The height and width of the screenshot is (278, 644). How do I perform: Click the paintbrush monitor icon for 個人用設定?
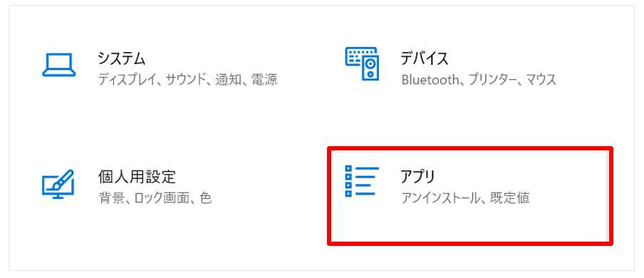[x=58, y=184]
